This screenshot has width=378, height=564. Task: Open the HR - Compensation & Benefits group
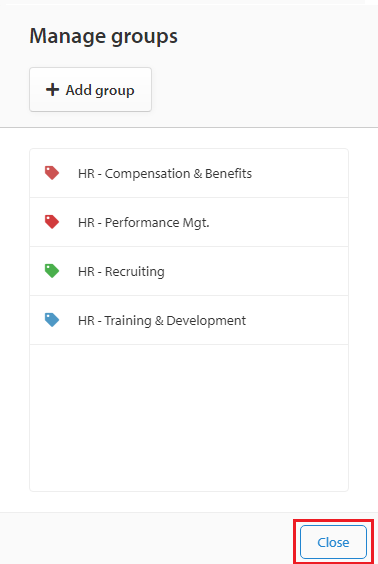pyautogui.click(x=165, y=173)
